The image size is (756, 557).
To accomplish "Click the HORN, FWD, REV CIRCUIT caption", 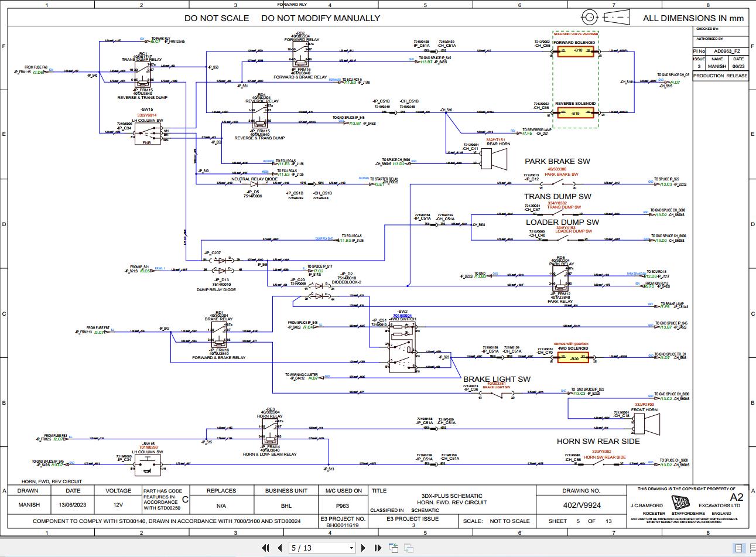I will 52,481.
